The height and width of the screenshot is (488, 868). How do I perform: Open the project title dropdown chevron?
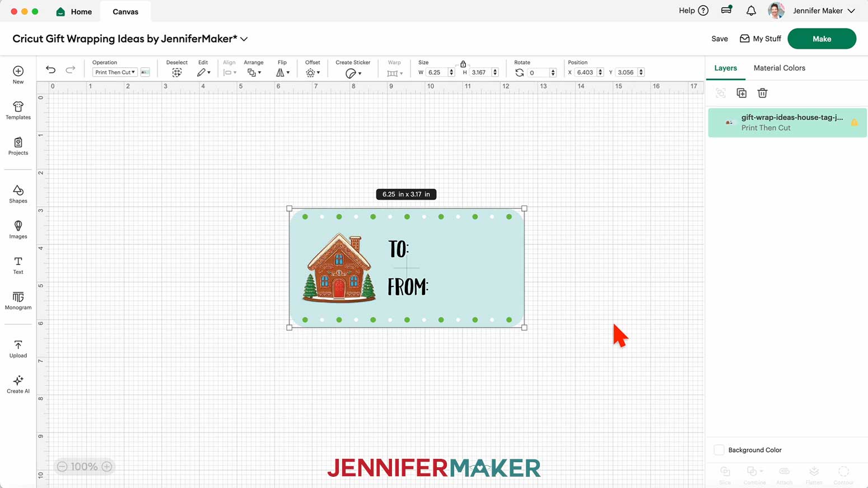[244, 39]
